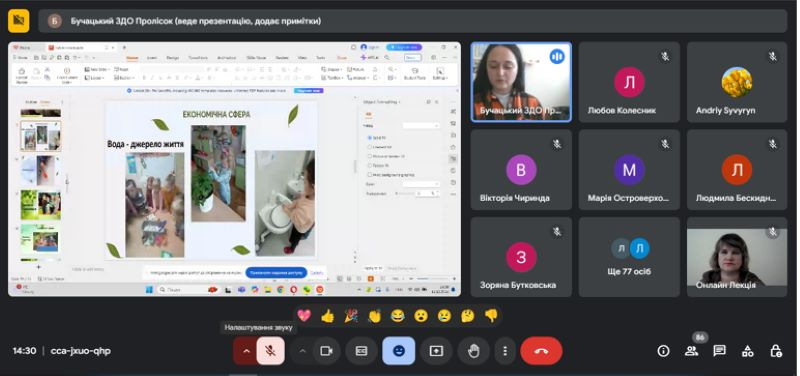Image resolution: width=800 pixels, height=376 pixels.
Task: Unmute the microphone button
Action: (x=270, y=351)
